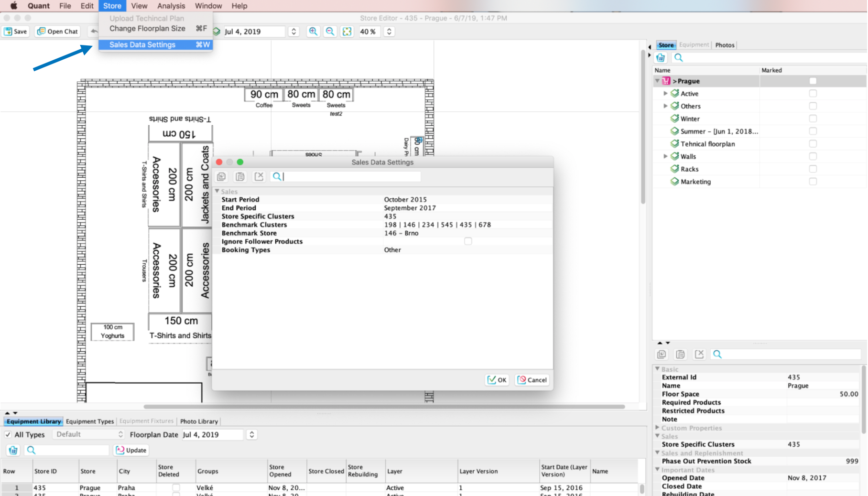Click the zoom percentage stepper
Screen dimensions: 868x496
click(389, 32)
